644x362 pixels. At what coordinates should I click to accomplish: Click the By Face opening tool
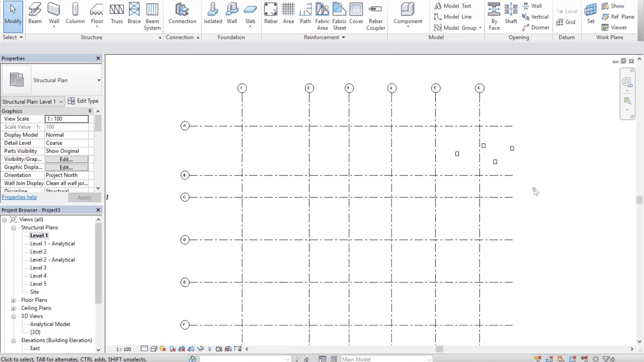494,17
